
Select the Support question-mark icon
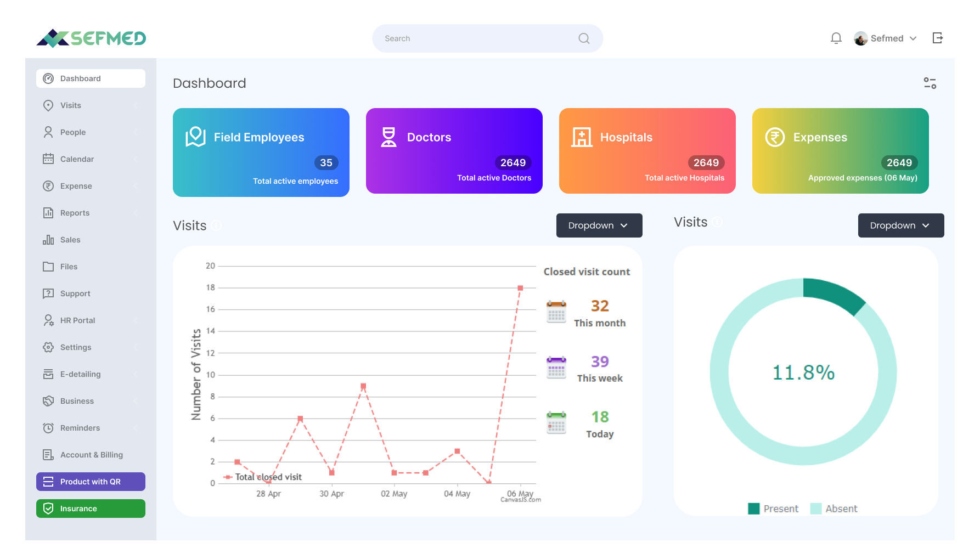click(48, 293)
